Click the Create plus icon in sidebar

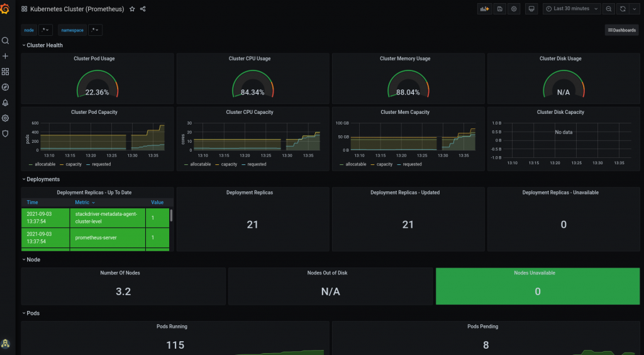[5, 56]
